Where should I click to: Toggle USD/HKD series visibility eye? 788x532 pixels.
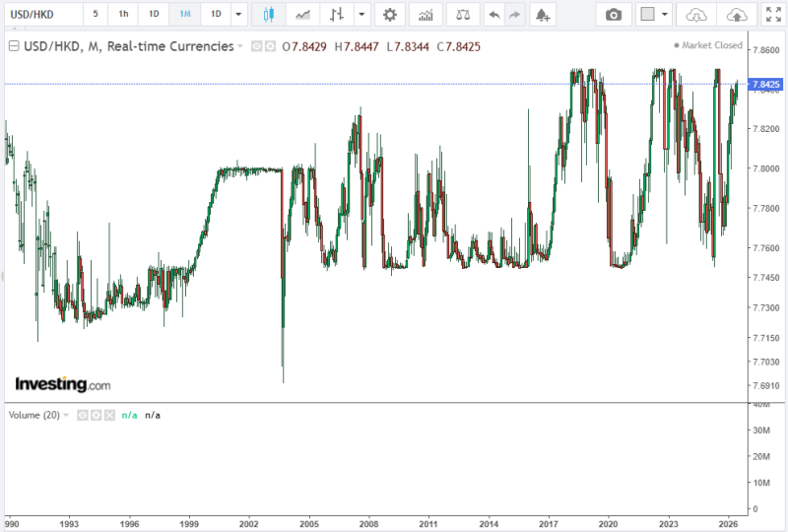tap(257, 46)
